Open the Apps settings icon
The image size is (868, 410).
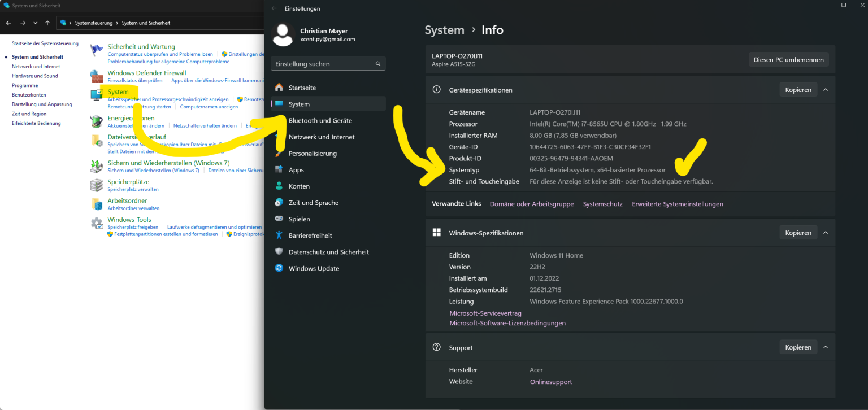[279, 169]
